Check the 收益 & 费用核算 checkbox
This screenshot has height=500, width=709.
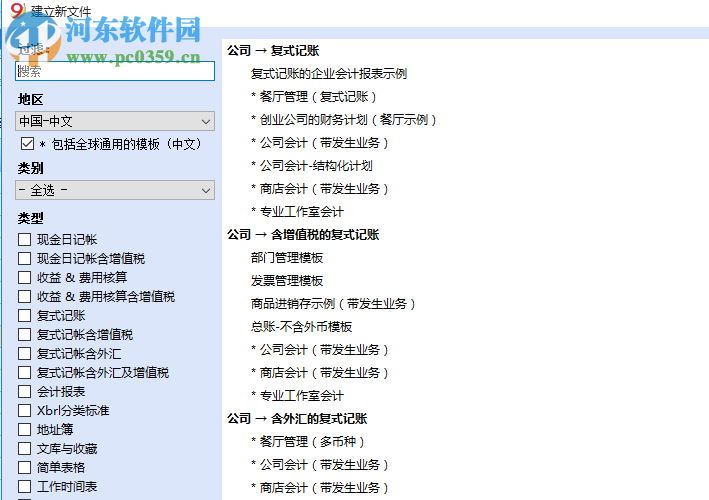click(24, 278)
